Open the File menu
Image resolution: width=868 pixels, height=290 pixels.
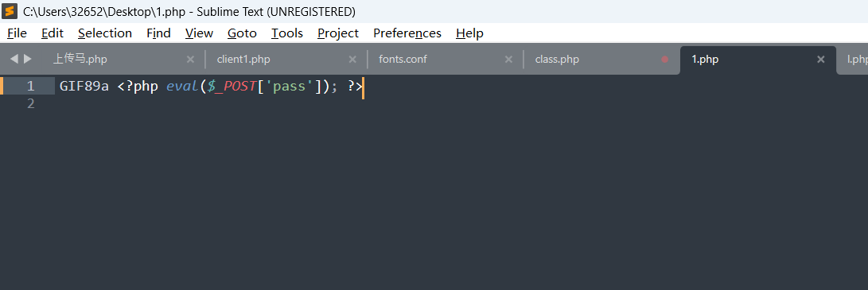(17, 33)
